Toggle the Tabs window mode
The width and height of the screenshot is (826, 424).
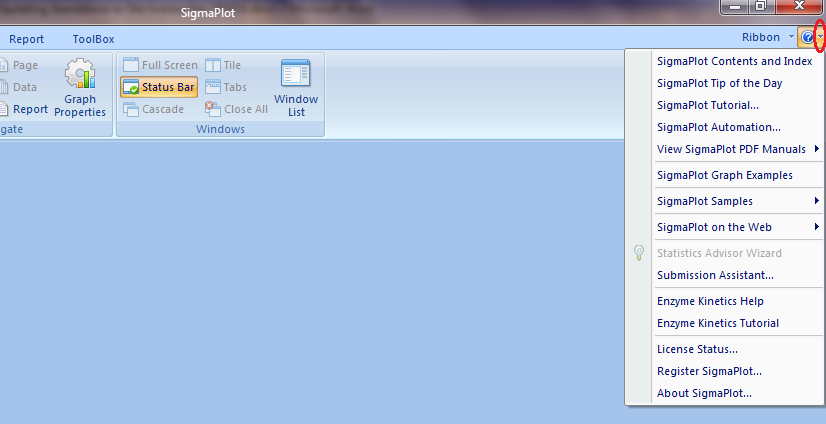pyautogui.click(x=214, y=87)
